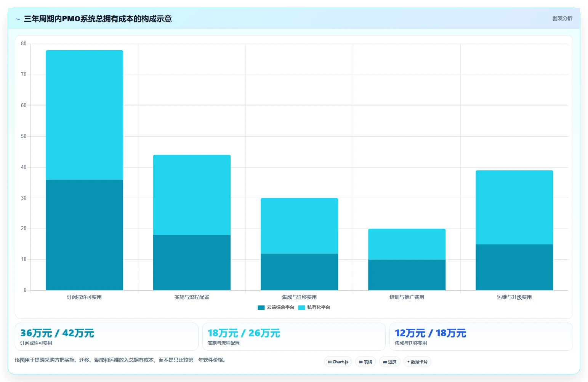Click the chart title 三年周期内PMO系统总拥有成本的构成示意
Image resolution: width=588 pixels, height=382 pixels.
pyautogui.click(x=98, y=19)
